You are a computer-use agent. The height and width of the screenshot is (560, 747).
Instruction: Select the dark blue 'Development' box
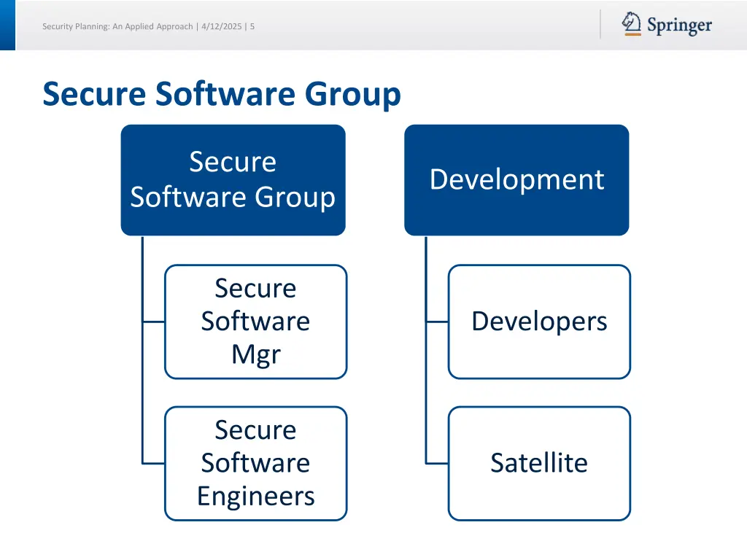pyautogui.click(x=516, y=180)
